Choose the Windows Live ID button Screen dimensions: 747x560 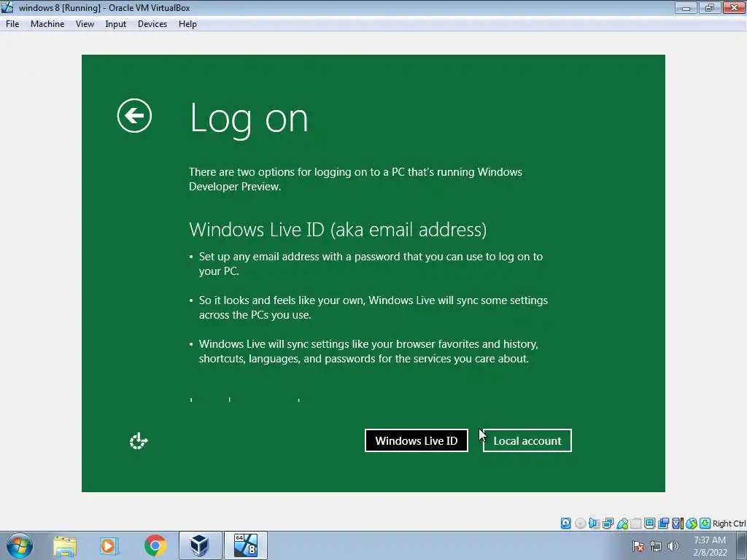417,440
